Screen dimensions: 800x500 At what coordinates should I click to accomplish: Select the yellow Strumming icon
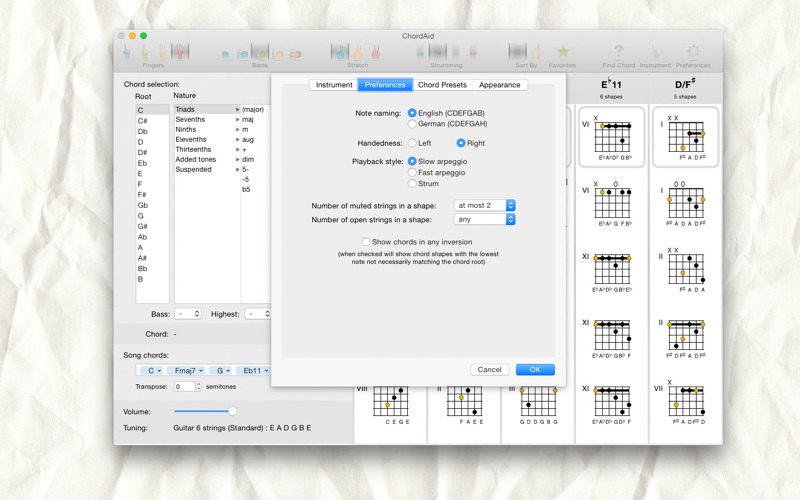[456, 52]
